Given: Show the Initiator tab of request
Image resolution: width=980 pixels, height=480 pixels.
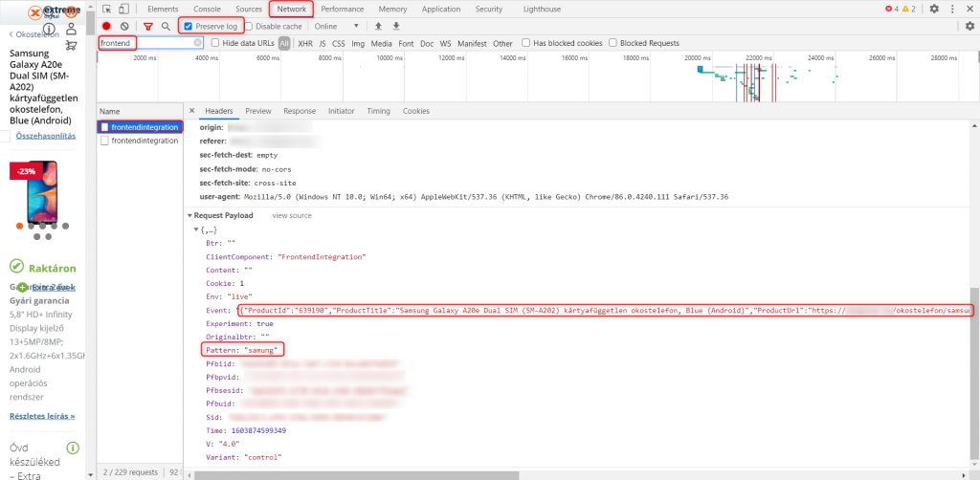Looking at the screenshot, I should coord(342,111).
